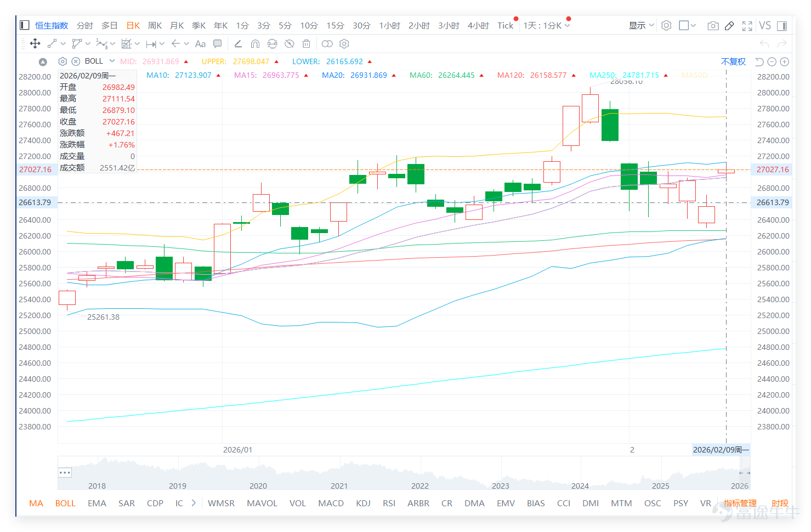Screen dimensions: 811x532
Task: Toggle the BOLL main indicator at bottom
Action: pos(65,503)
